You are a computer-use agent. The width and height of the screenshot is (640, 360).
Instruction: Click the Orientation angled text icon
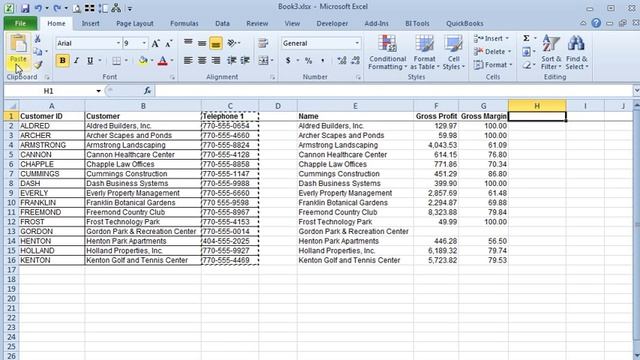point(232,43)
